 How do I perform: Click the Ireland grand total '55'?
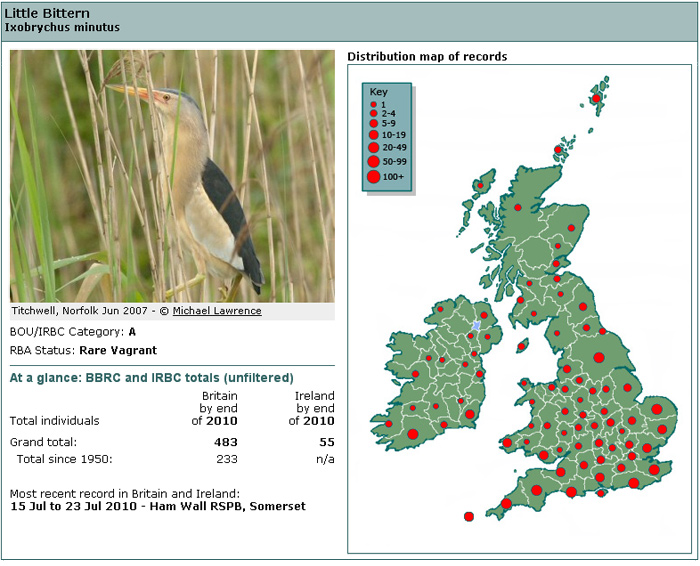(x=327, y=442)
